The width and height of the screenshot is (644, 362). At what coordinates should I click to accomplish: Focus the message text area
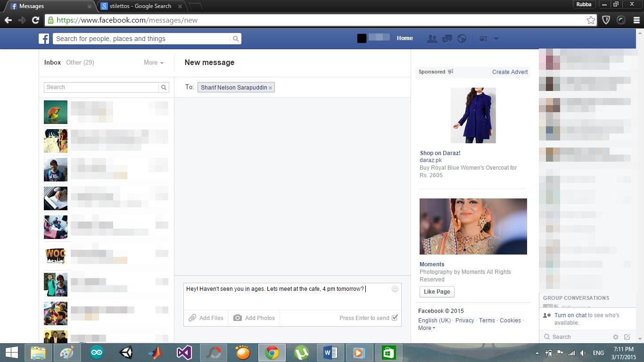tap(292, 296)
